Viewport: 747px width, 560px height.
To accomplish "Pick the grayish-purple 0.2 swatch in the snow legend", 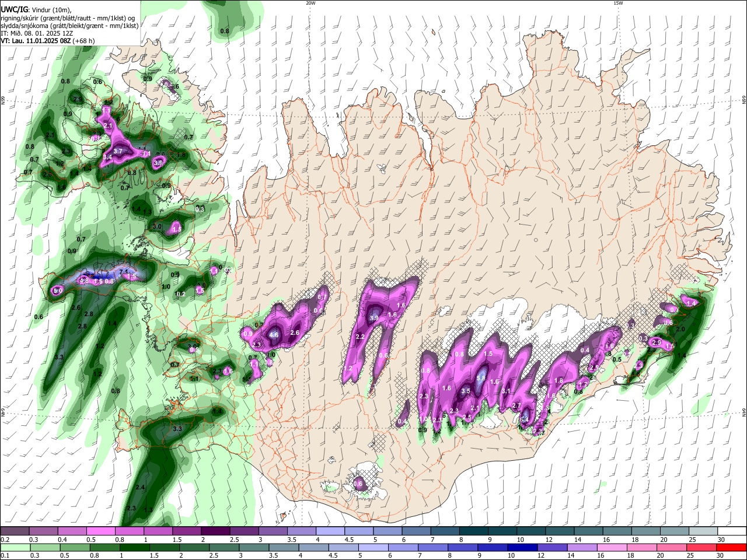I will pos(15,531).
